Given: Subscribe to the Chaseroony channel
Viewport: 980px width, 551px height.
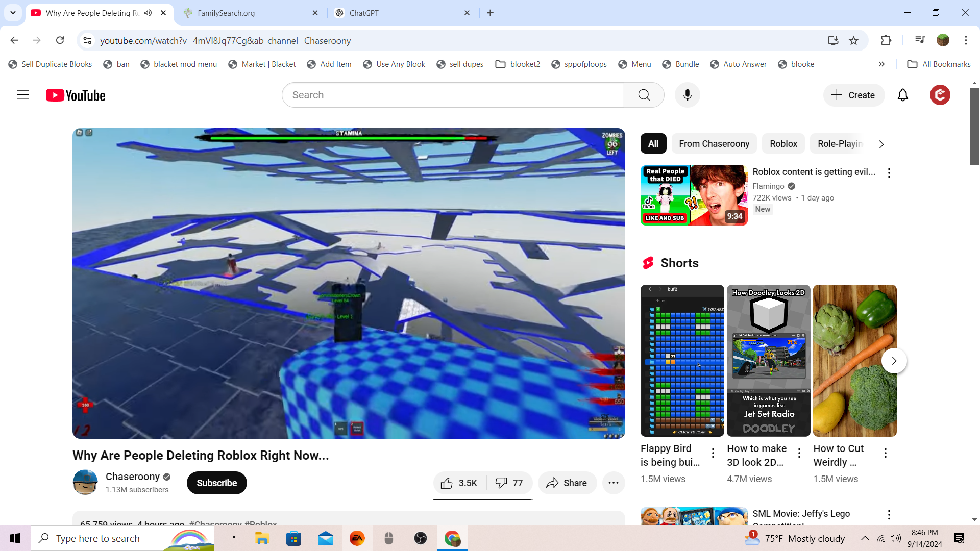Looking at the screenshot, I should point(216,483).
